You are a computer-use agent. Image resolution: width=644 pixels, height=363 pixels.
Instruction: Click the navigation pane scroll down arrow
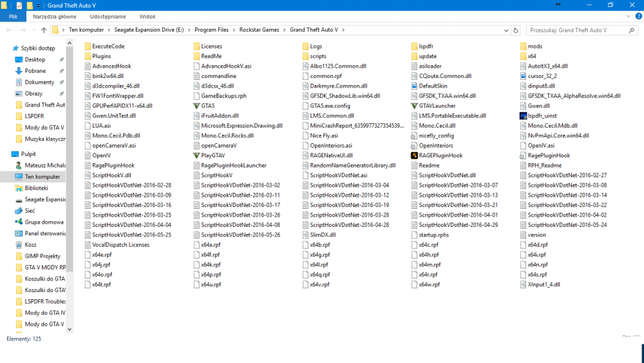[70, 329]
